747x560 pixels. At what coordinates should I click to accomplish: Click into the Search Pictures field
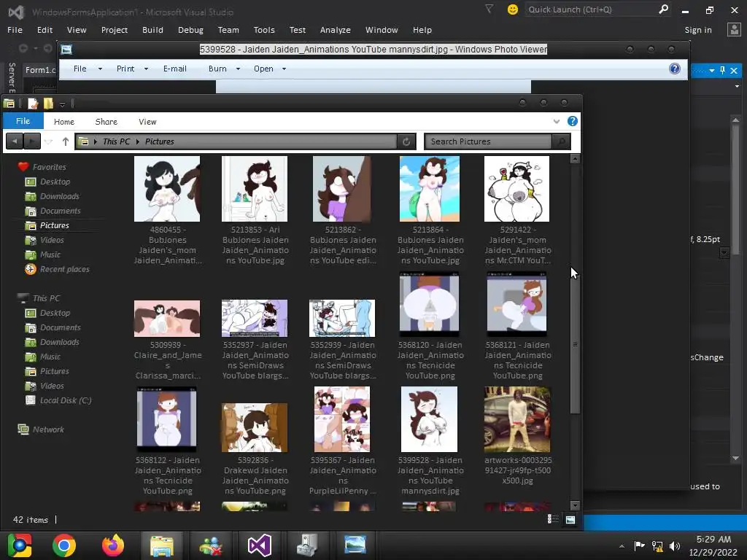(489, 141)
